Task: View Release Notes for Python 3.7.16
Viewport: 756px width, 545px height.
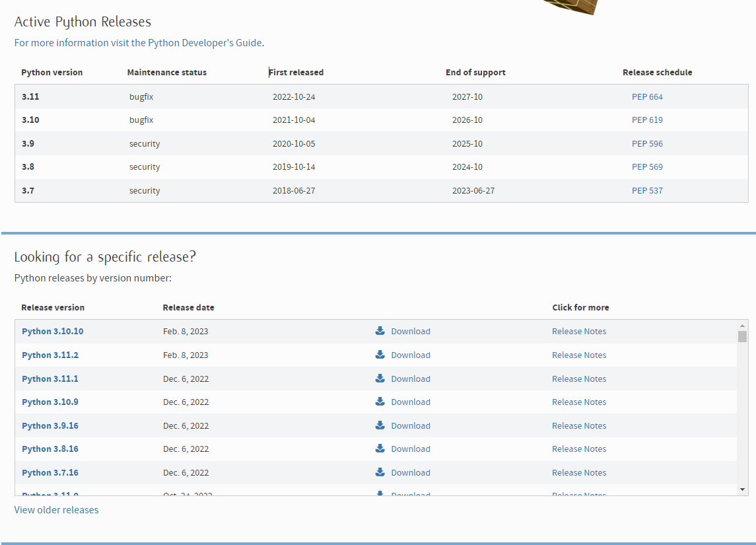Action: click(x=579, y=472)
